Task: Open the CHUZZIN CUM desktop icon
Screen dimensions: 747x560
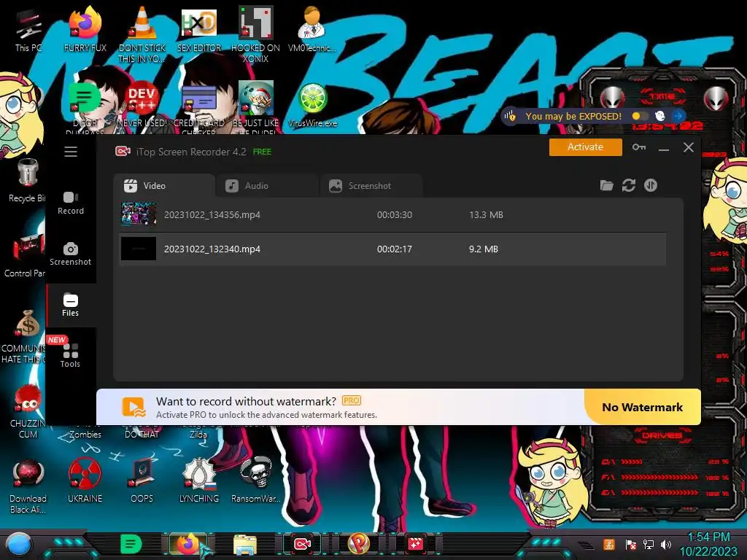Action: [28, 411]
